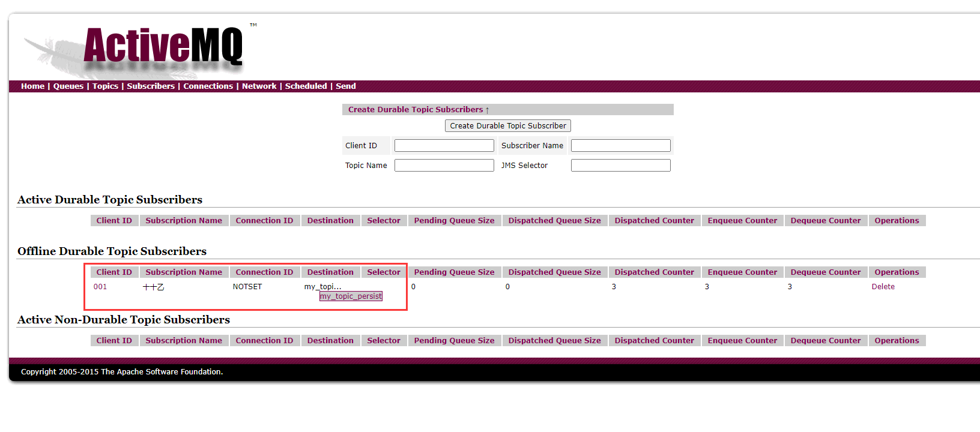Screen dimensions: 980x432
Task: Delete the offline subscriber with client 001
Action: 883,287
